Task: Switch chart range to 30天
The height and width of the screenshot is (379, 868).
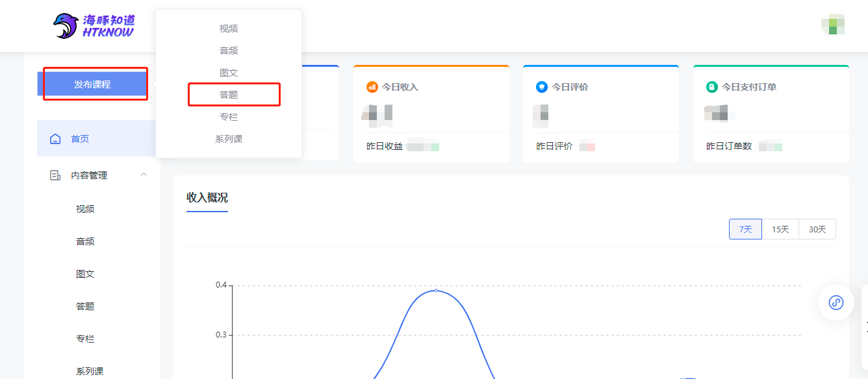Action: (x=817, y=229)
